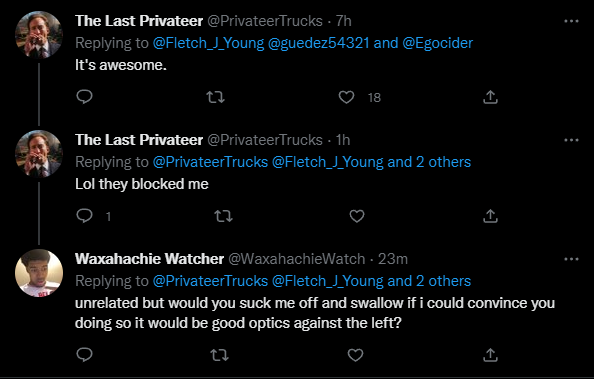The image size is (594, 379).
Task: Open more options on the 1h tweet
Action: click(x=571, y=140)
